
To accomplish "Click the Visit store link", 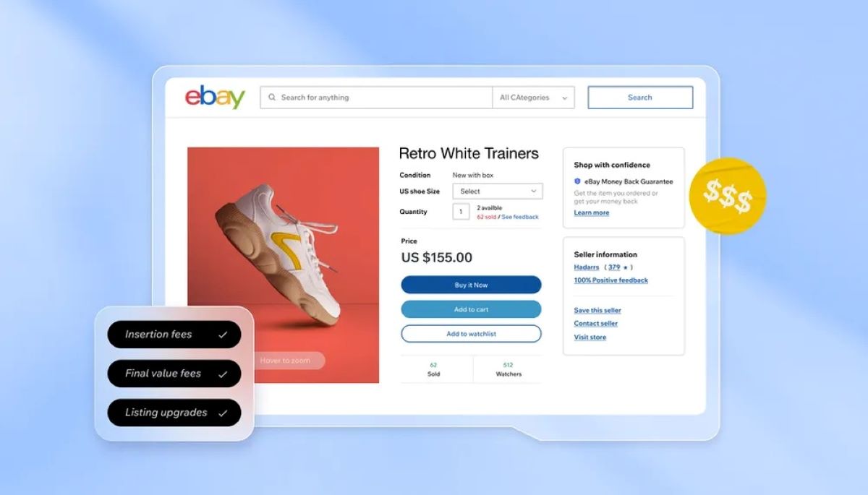I will [590, 337].
